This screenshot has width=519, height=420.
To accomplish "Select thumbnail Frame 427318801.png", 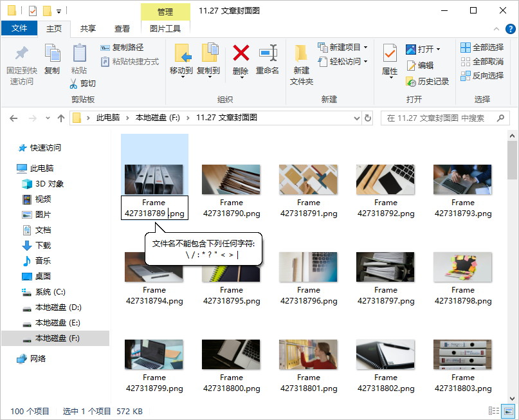I will point(308,354).
